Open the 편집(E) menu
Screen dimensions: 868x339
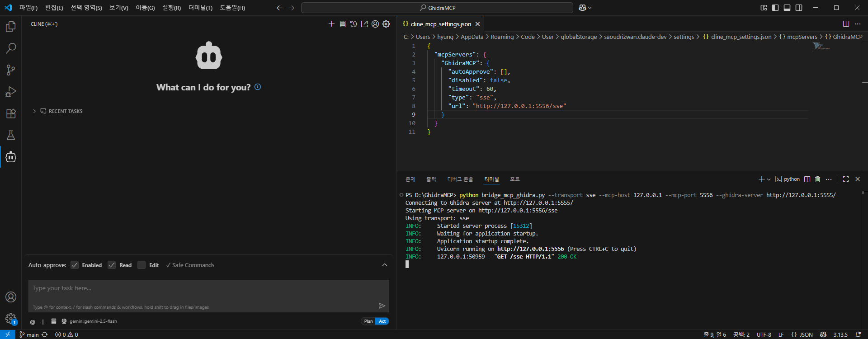54,8
